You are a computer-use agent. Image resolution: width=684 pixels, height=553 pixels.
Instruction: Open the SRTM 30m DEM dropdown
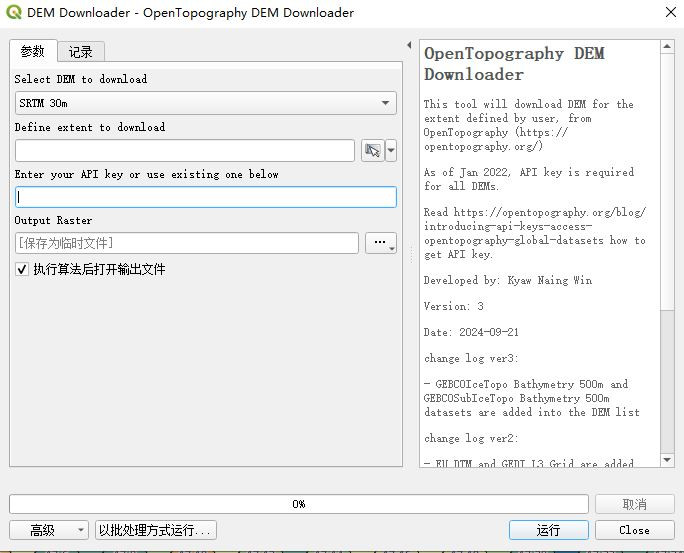coord(205,103)
